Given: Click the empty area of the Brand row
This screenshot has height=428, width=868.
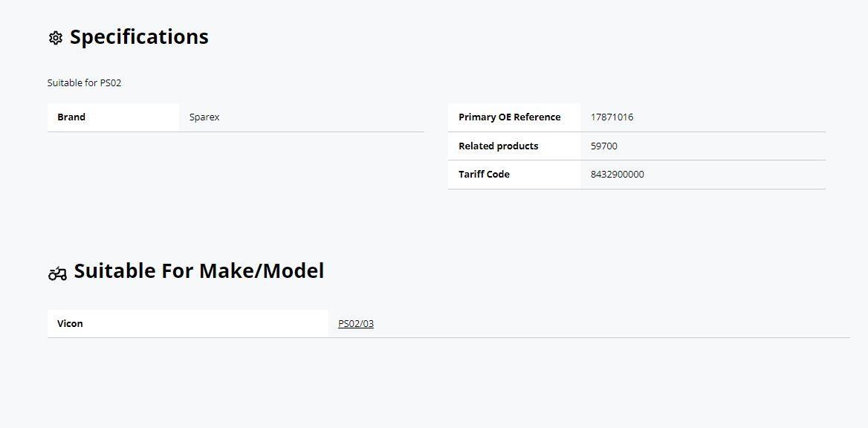Looking at the screenshot, I should click(x=321, y=117).
